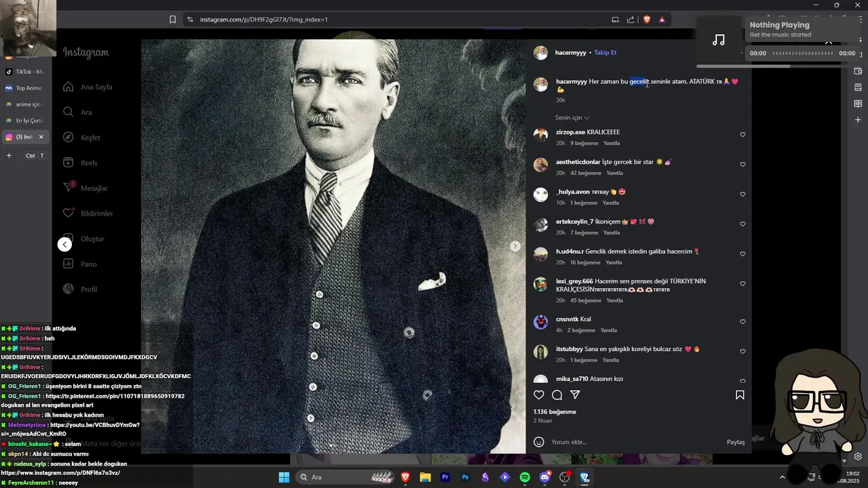Click the share icon in address bar
The image size is (868, 488).
point(631,20)
